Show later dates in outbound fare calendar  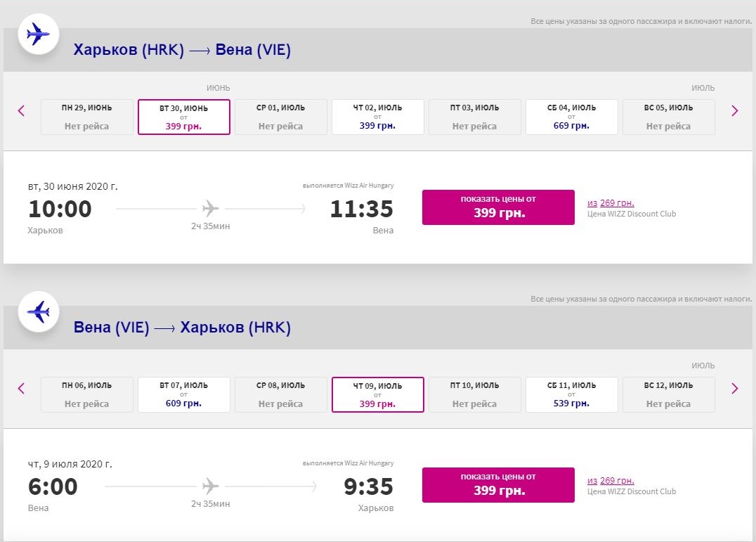[x=735, y=110]
